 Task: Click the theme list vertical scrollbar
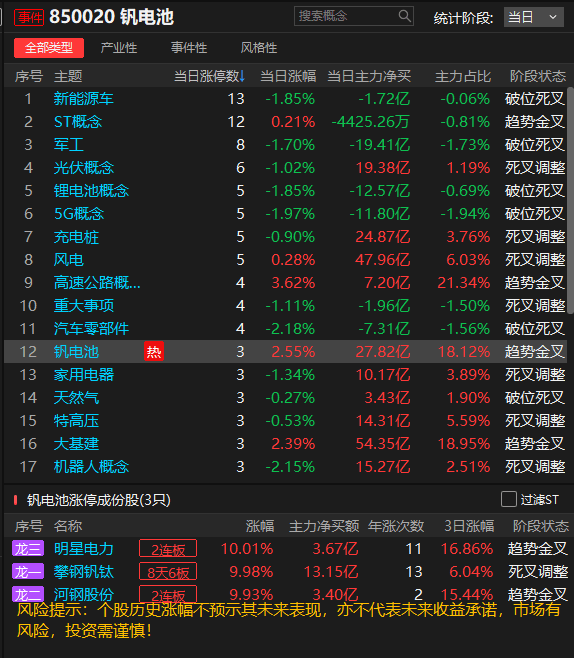pos(570,201)
